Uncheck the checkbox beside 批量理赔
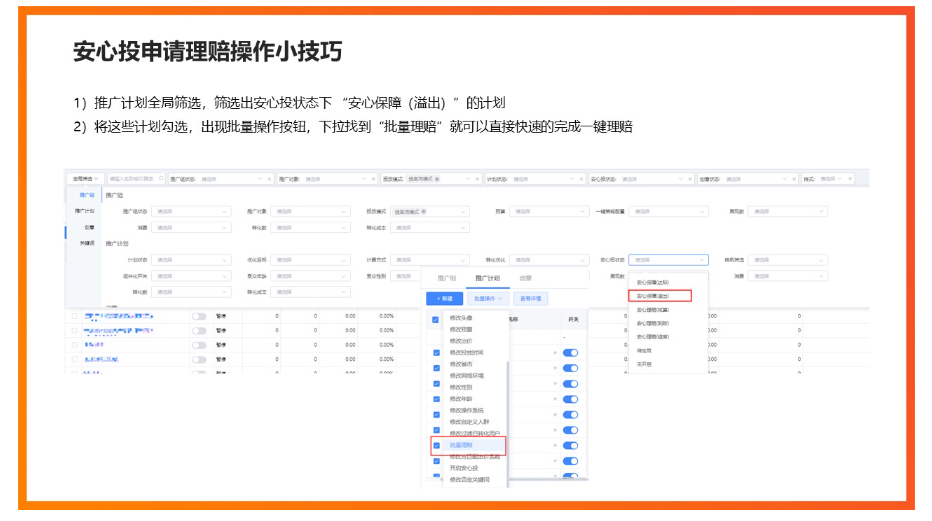 point(437,446)
